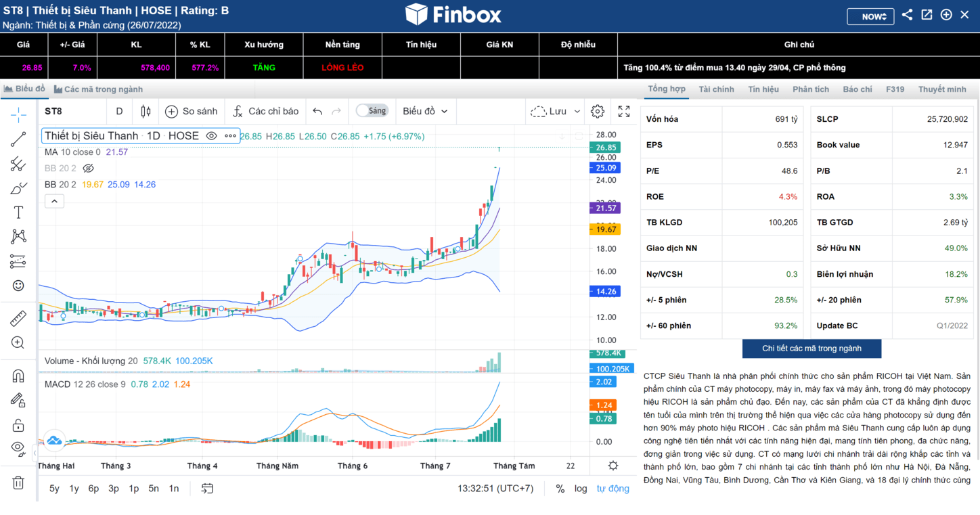
Task: Click the 26.85 current price axis label
Action: point(605,148)
